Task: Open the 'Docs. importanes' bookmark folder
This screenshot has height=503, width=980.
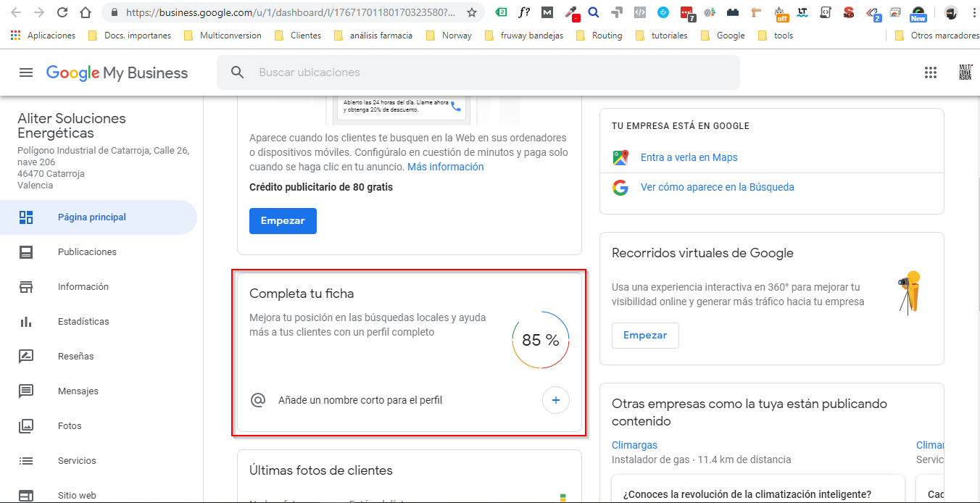Action: click(x=130, y=36)
